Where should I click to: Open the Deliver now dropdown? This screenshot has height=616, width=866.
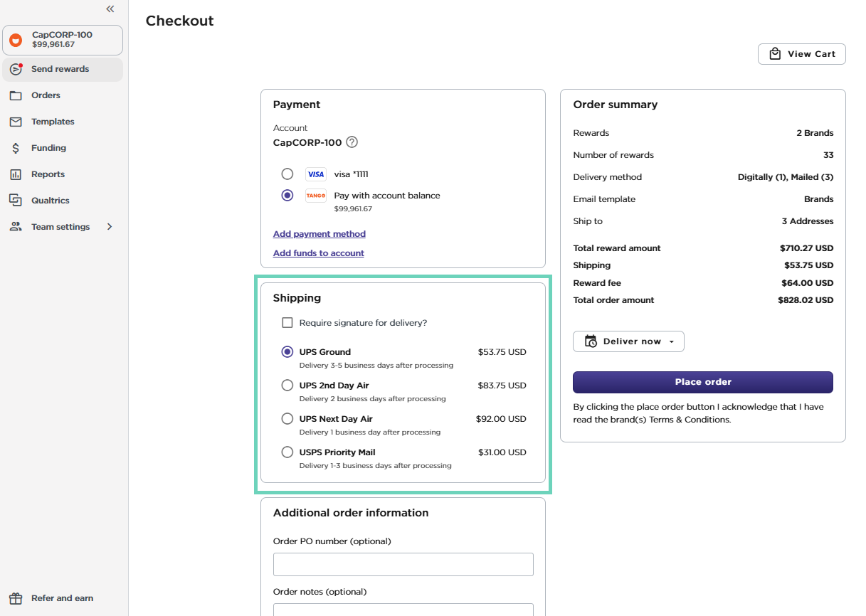tap(628, 341)
